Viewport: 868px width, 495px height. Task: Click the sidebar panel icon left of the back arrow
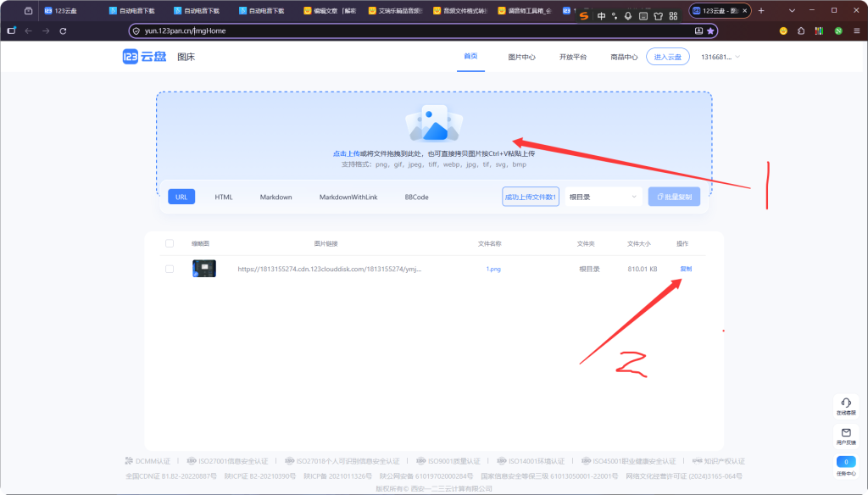pos(11,31)
